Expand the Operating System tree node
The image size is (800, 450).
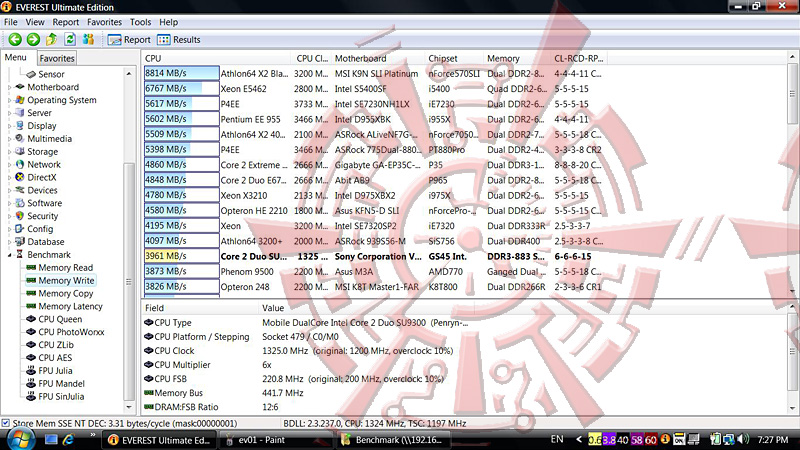click(x=9, y=101)
